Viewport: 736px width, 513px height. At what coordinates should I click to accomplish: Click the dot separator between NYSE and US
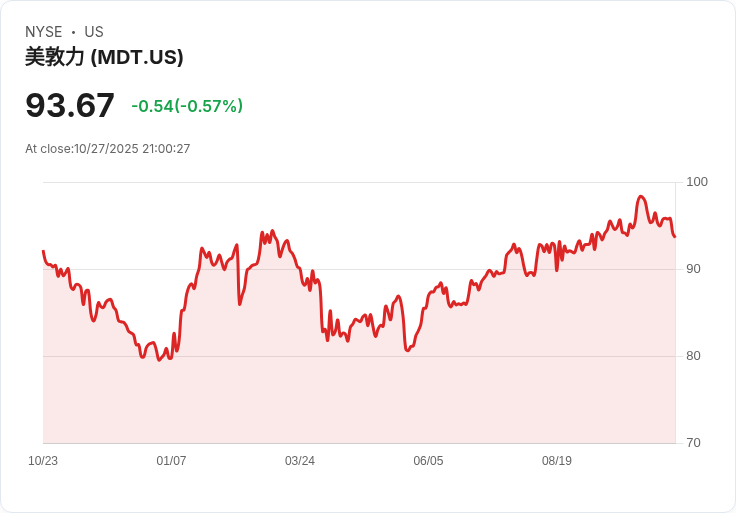coord(73,32)
